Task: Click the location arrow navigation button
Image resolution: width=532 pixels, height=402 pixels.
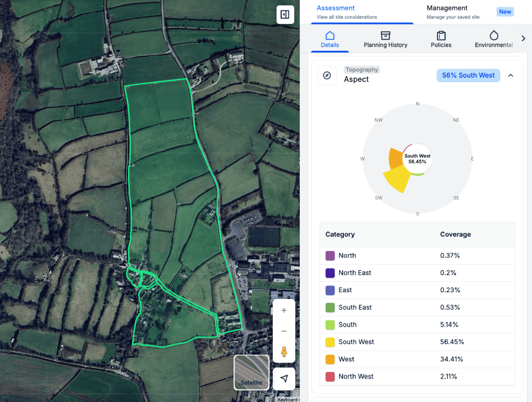Action: click(284, 379)
